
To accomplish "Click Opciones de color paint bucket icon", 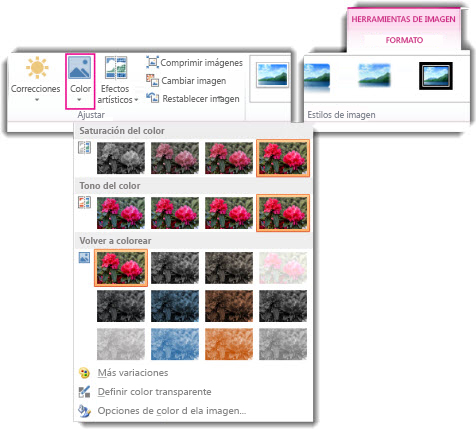I will [x=84, y=411].
